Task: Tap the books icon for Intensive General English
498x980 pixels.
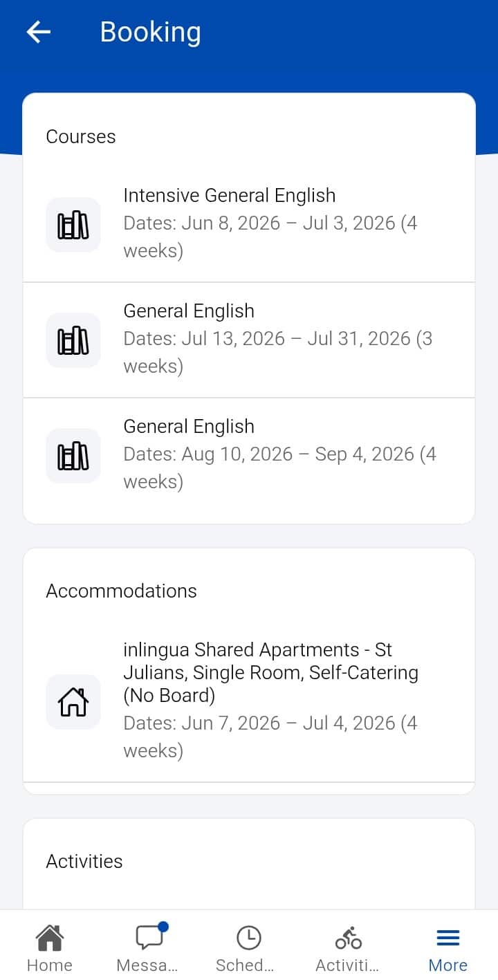Action: click(x=73, y=225)
